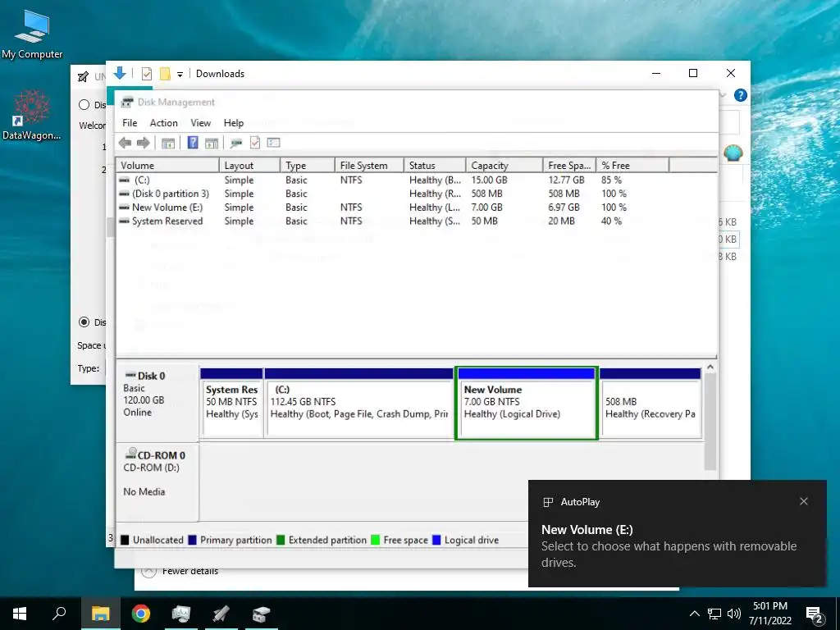Click the Settings view toolbar icon at the toolbar's end
Screen dimensions: 840x630
274,143
